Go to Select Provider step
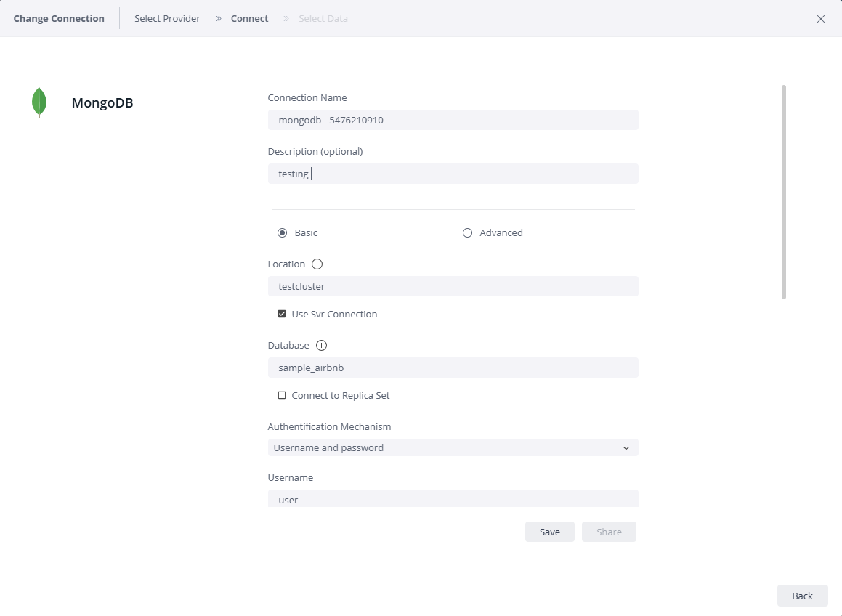This screenshot has height=616, width=842. coord(167,18)
